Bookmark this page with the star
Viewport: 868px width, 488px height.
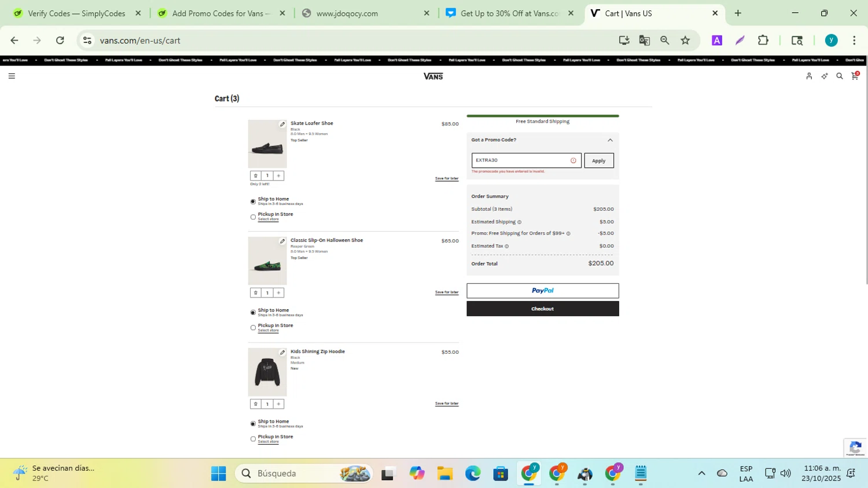pyautogui.click(x=685, y=41)
